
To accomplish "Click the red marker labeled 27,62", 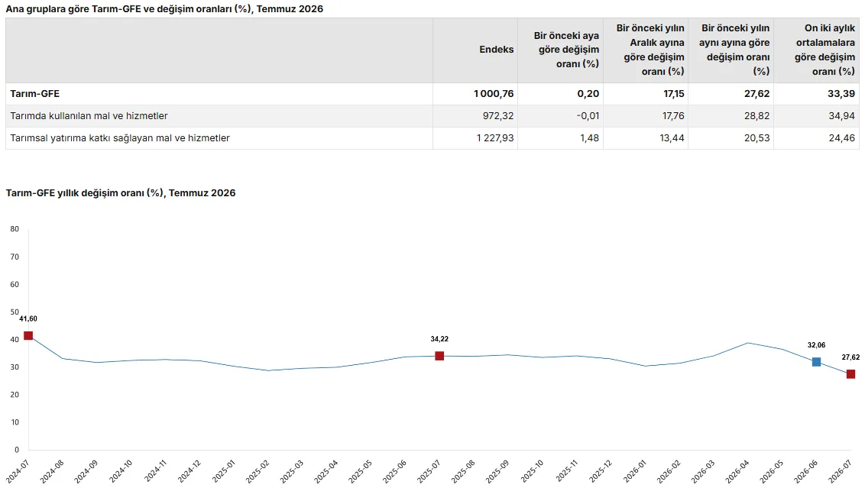I will tap(850, 374).
